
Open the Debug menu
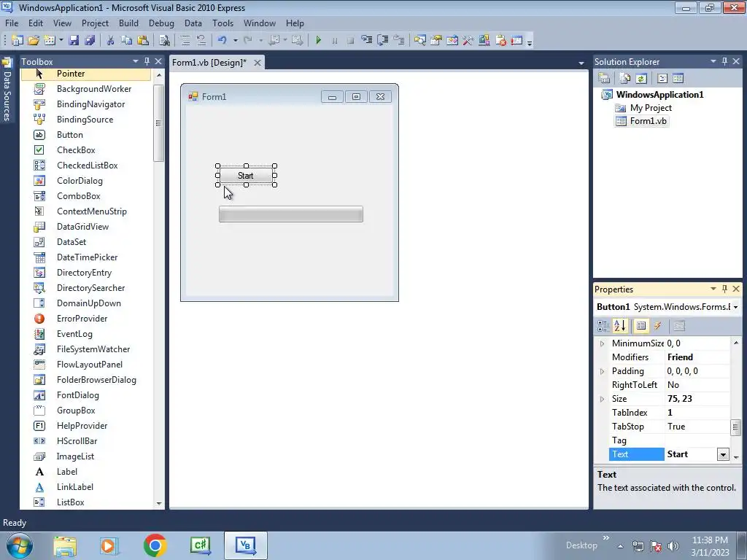[x=161, y=23]
